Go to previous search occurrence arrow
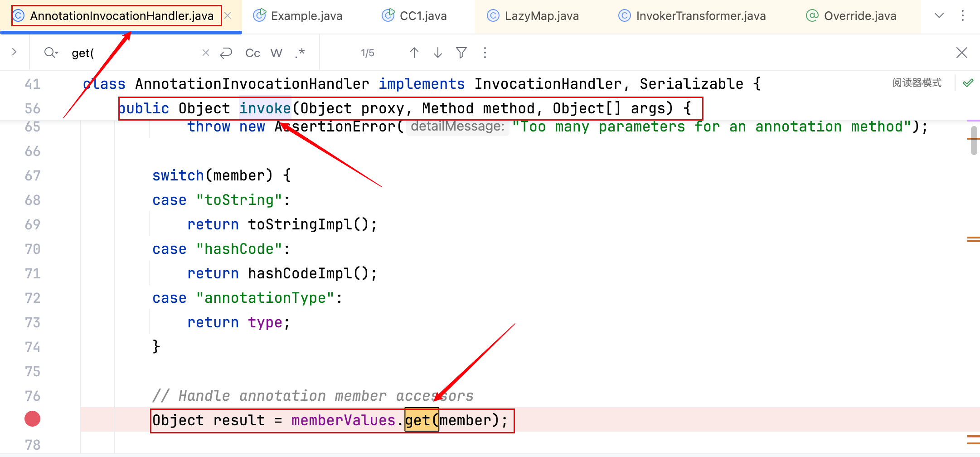 pos(414,53)
